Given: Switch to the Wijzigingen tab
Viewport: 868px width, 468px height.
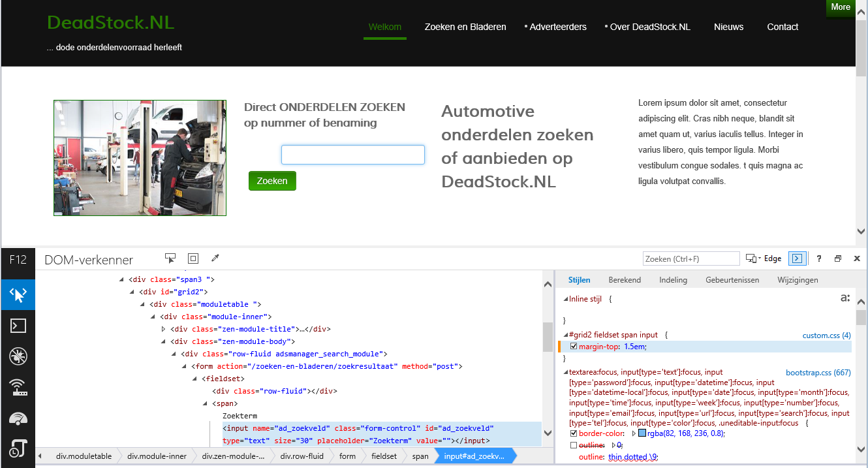Looking at the screenshot, I should [x=798, y=280].
